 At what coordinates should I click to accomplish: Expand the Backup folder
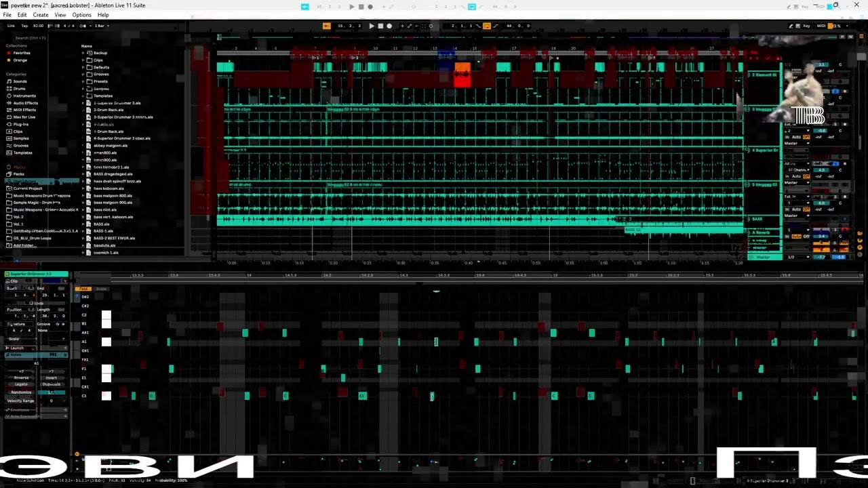84,53
